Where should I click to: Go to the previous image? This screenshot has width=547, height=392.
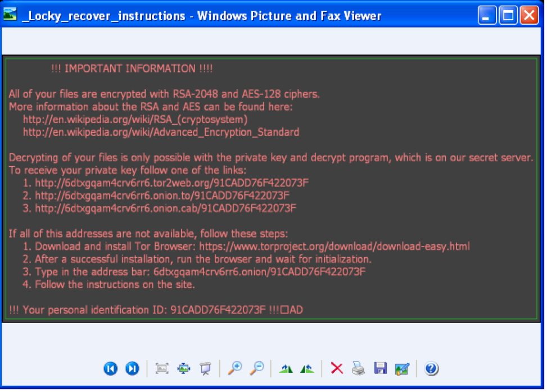(110, 368)
